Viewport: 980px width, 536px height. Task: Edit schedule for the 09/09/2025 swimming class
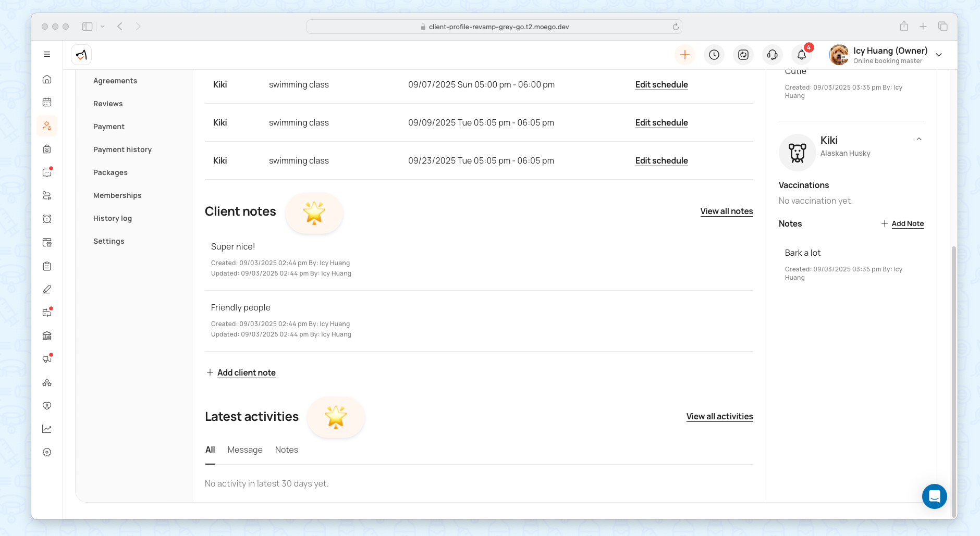coord(661,122)
